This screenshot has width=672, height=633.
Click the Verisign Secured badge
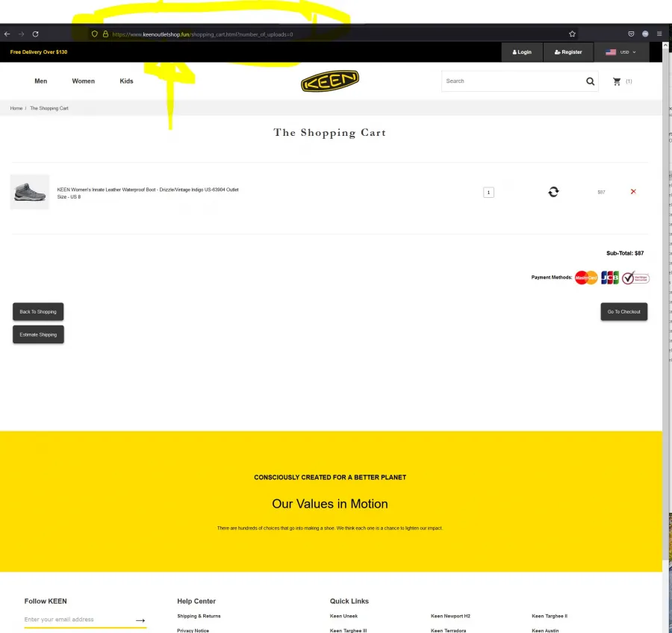[635, 278]
